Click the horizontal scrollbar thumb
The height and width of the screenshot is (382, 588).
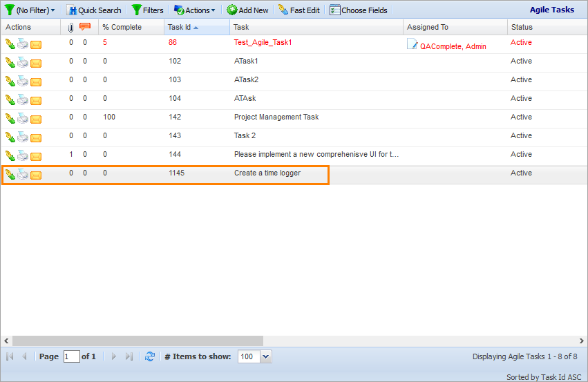pyautogui.click(x=137, y=341)
